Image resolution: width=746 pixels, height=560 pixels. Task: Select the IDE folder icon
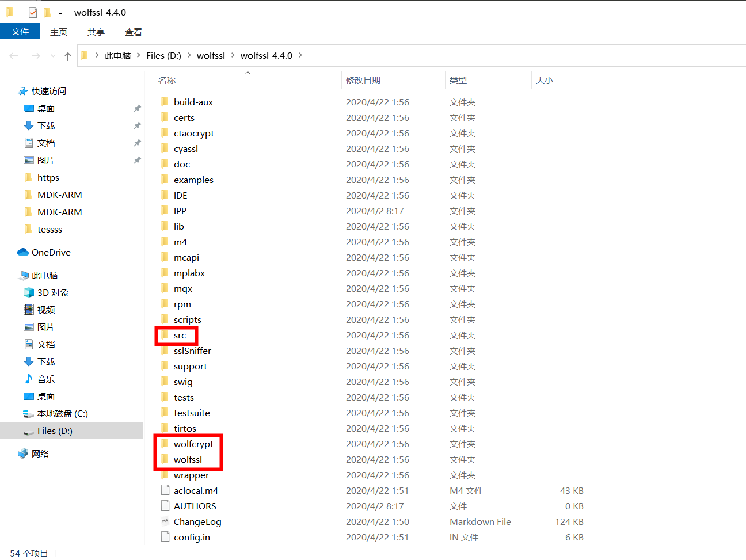(165, 195)
